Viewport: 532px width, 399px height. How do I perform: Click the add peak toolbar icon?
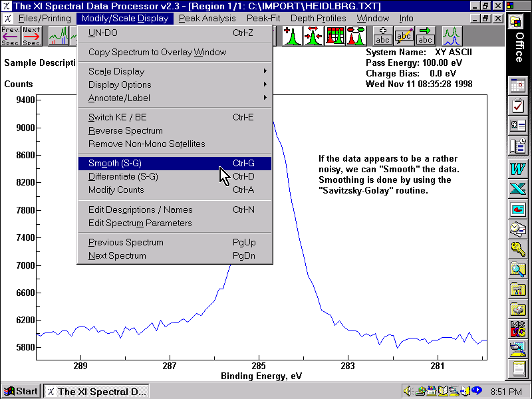pyautogui.click(x=293, y=35)
